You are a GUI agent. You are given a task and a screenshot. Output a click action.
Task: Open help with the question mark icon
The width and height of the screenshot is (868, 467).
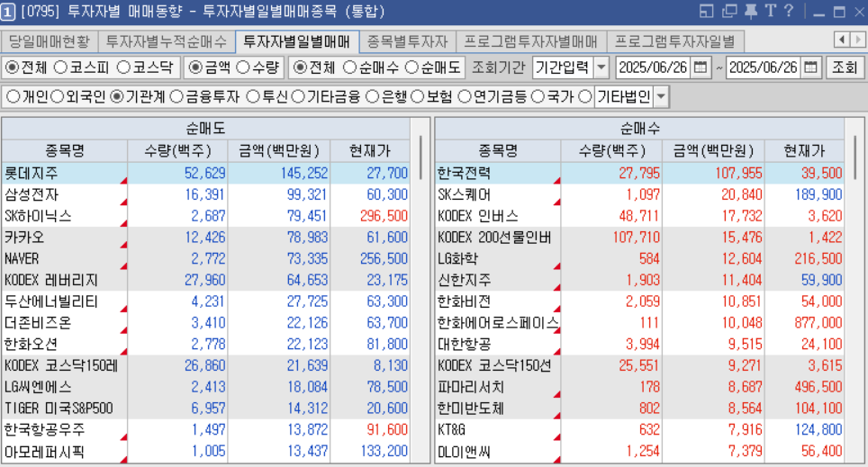pyautogui.click(x=789, y=11)
